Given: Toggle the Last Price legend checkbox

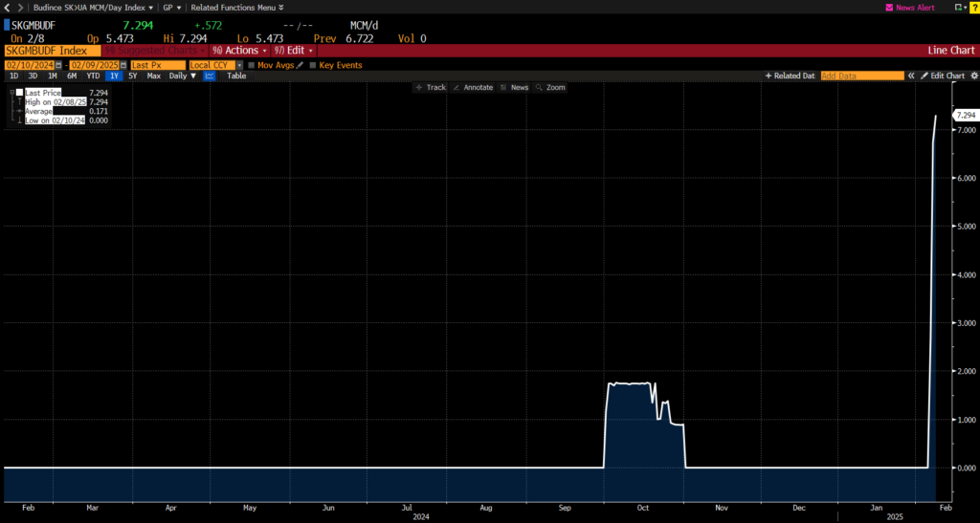Looking at the screenshot, I should click(19, 92).
